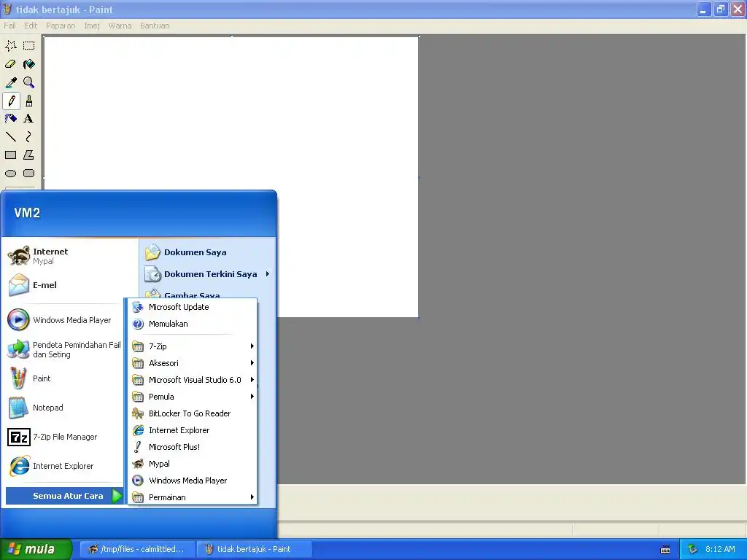Open 7-Zip File Manager
The width and height of the screenshot is (747, 560).
click(64, 437)
